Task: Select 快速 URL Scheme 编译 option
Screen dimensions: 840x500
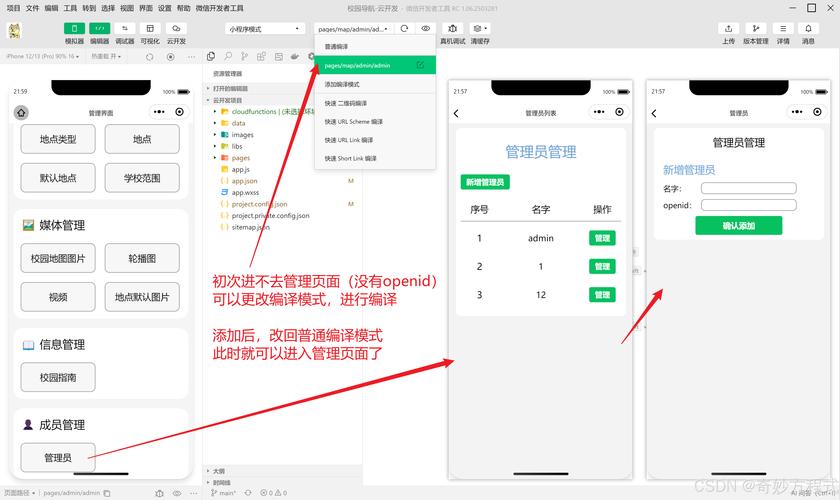Action: (375, 122)
